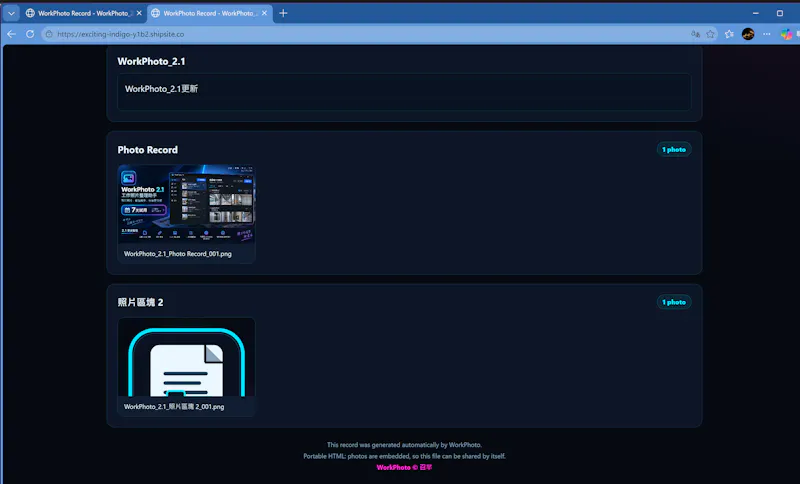The height and width of the screenshot is (484, 800).
Task: Add this page to favorites star
Action: [710, 34]
